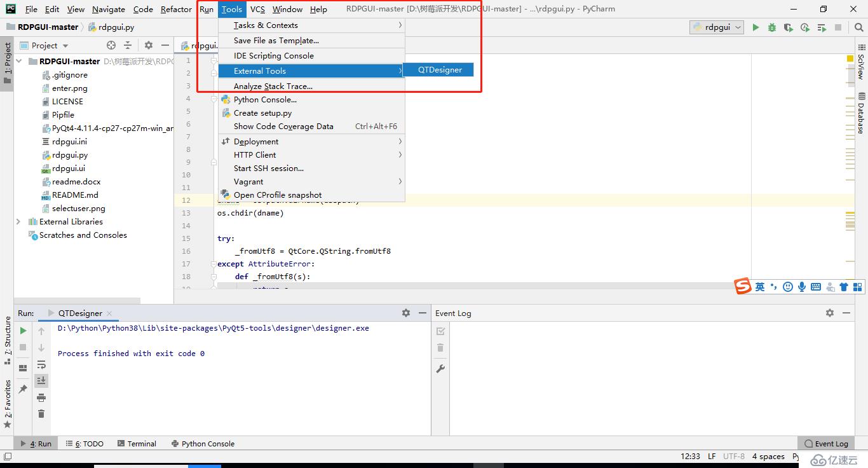Open the rdpgui run configuration dropdown
The height and width of the screenshot is (468, 868).
(718, 27)
